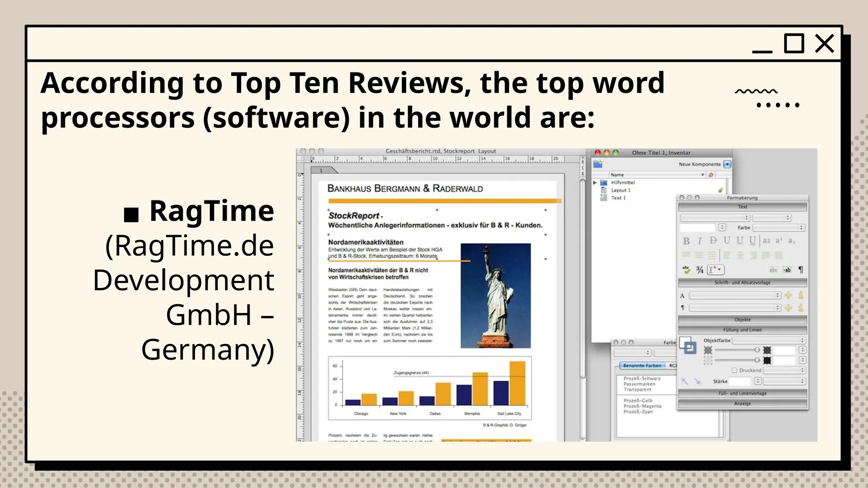Select Passermarken in color list
868x488 pixels.
click(x=640, y=384)
